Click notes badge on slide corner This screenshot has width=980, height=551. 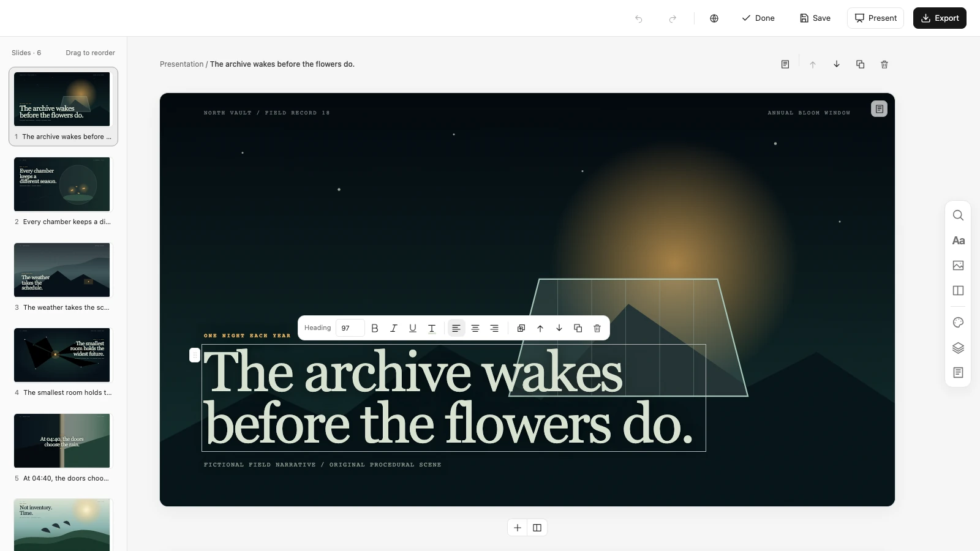[879, 109]
